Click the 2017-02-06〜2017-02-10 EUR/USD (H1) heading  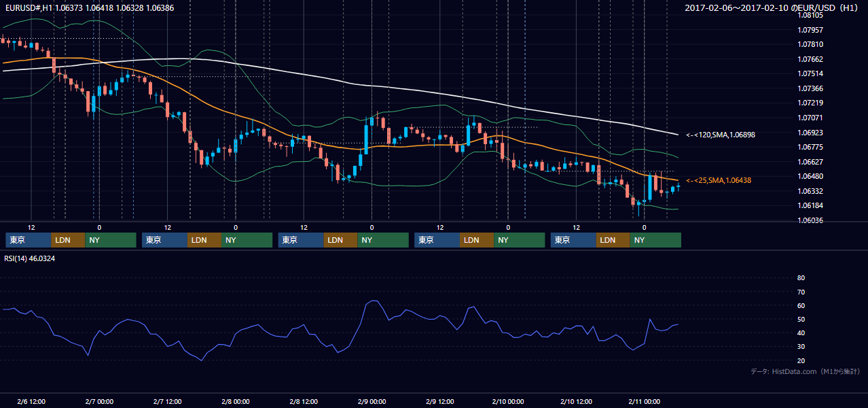coord(772,8)
